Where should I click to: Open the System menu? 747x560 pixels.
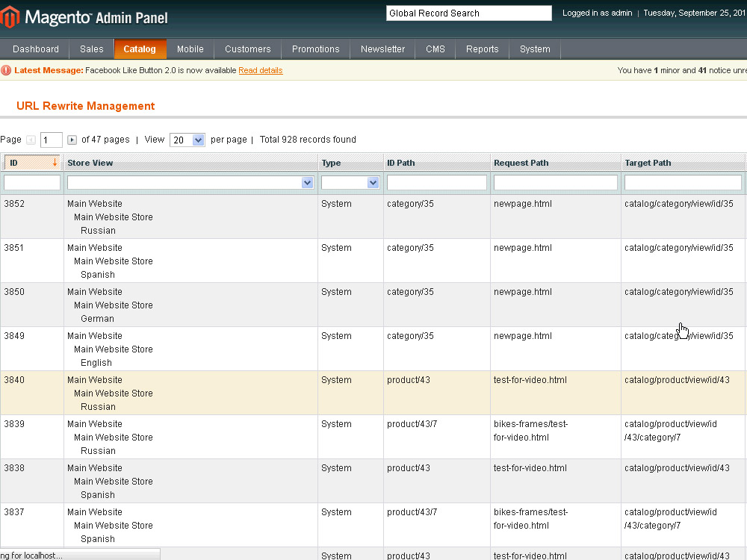pyautogui.click(x=535, y=49)
